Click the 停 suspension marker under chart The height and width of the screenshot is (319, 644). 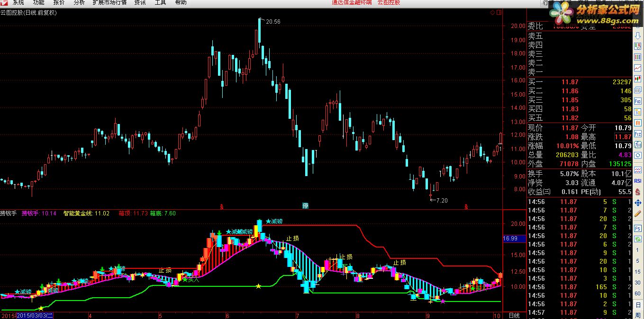(306, 205)
